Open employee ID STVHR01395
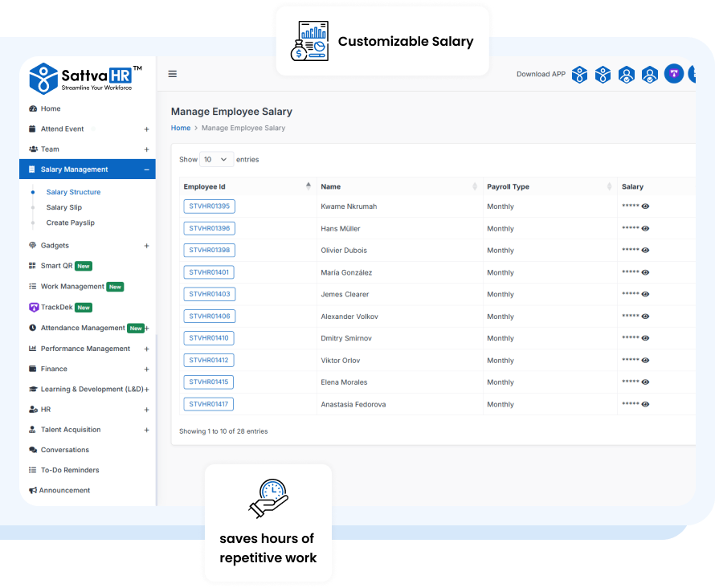 (x=209, y=206)
